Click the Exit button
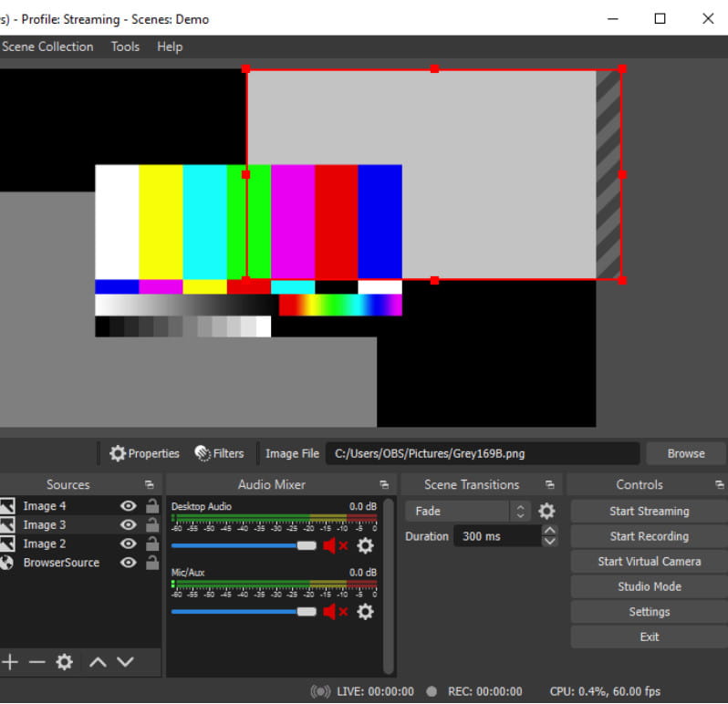 (649, 637)
